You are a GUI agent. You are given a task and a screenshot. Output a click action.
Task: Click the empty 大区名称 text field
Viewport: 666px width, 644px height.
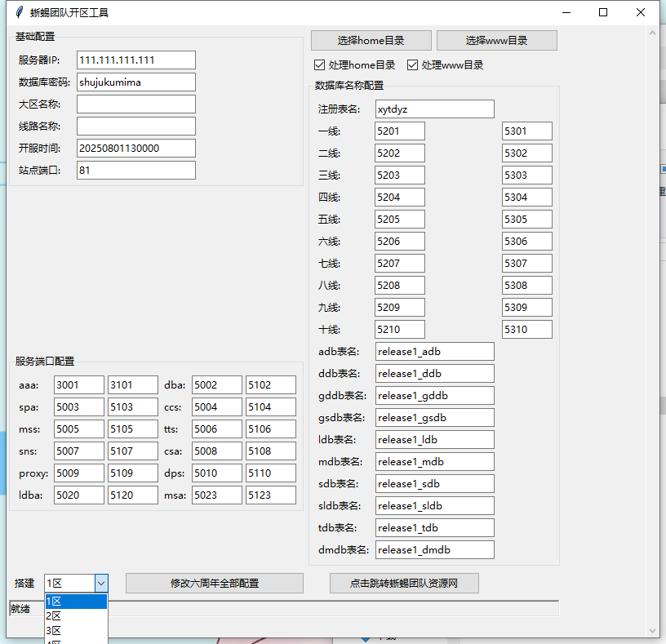136,104
